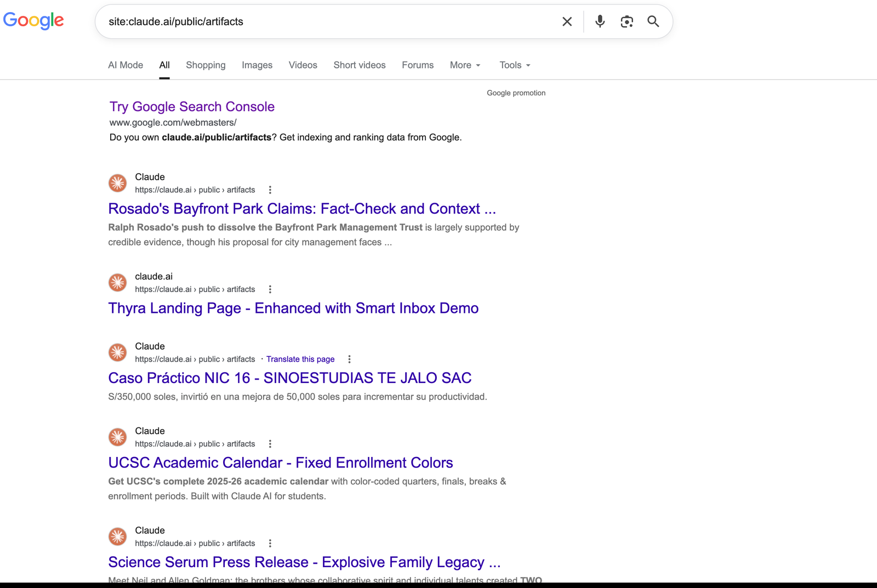Click the Claude site name above Caso Práctico result
877x588 pixels.
pos(150,346)
